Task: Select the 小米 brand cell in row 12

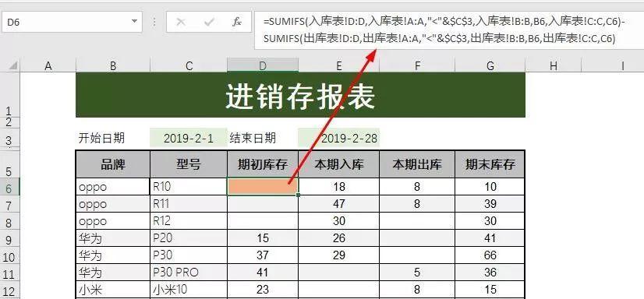Action: pos(113,290)
